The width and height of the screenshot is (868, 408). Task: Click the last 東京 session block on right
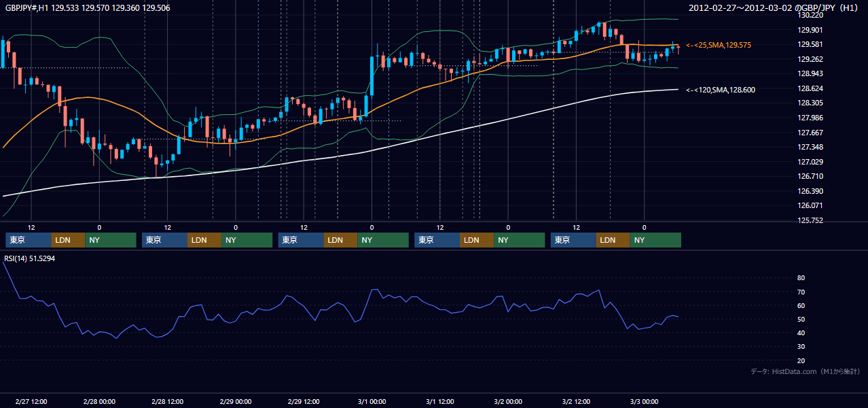574,240
